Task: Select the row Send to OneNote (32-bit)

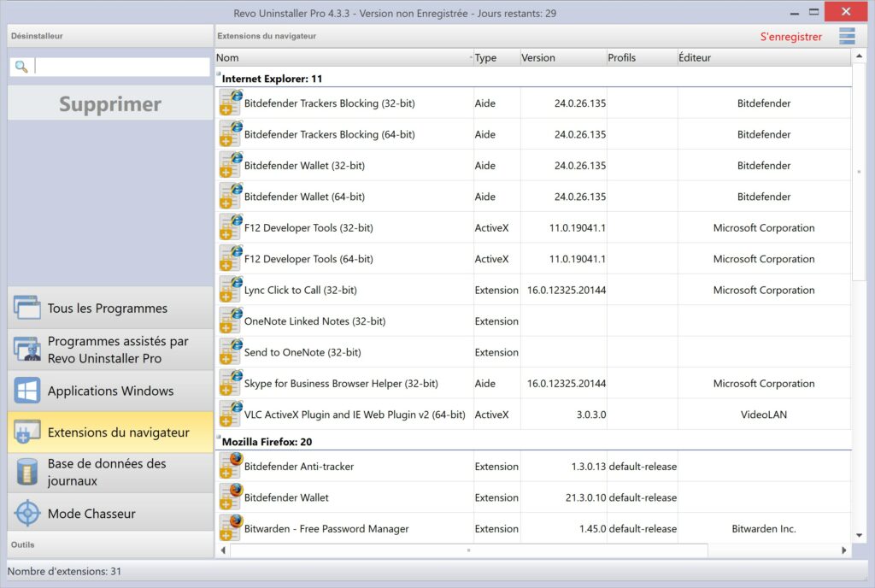Action: [533, 353]
